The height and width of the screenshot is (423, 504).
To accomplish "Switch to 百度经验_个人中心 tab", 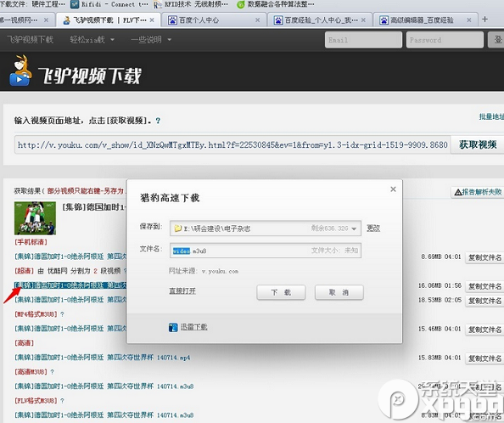I will [320, 20].
